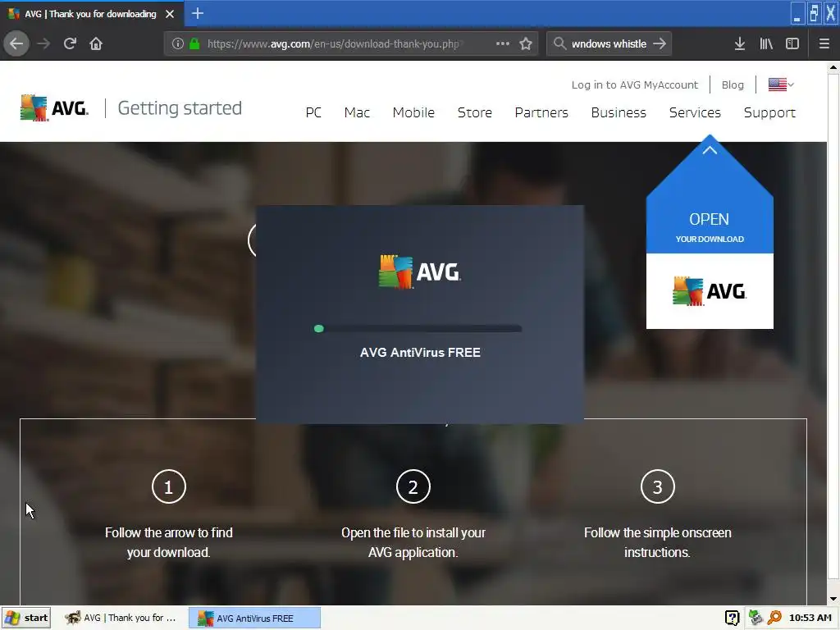This screenshot has width=840, height=630.
Task: Switch to AVG Thank you taskbar item
Action: tap(121, 618)
